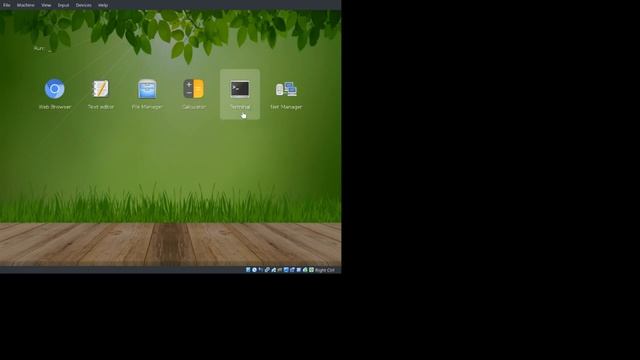Click the display status bar indicator
The height and width of the screenshot is (360, 640).
pos(287,270)
